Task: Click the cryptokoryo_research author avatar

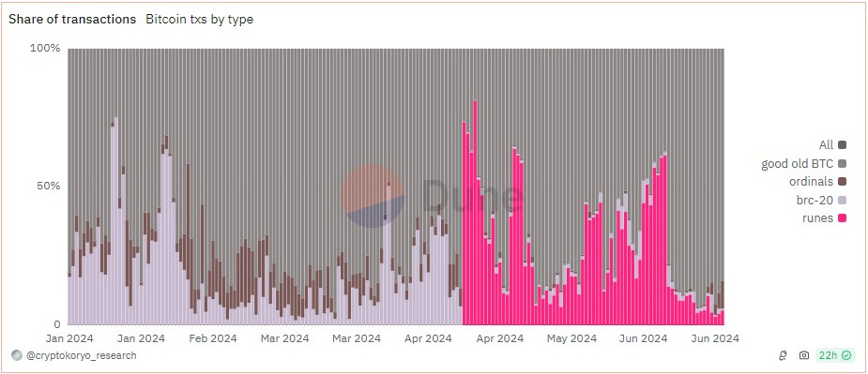Action: [x=17, y=355]
